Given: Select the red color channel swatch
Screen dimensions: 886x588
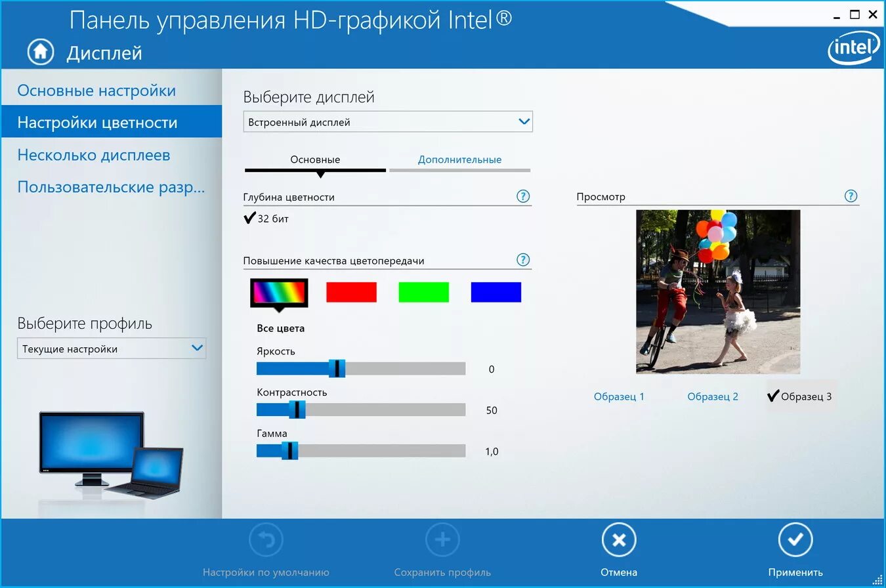Looking at the screenshot, I should pyautogui.click(x=351, y=292).
